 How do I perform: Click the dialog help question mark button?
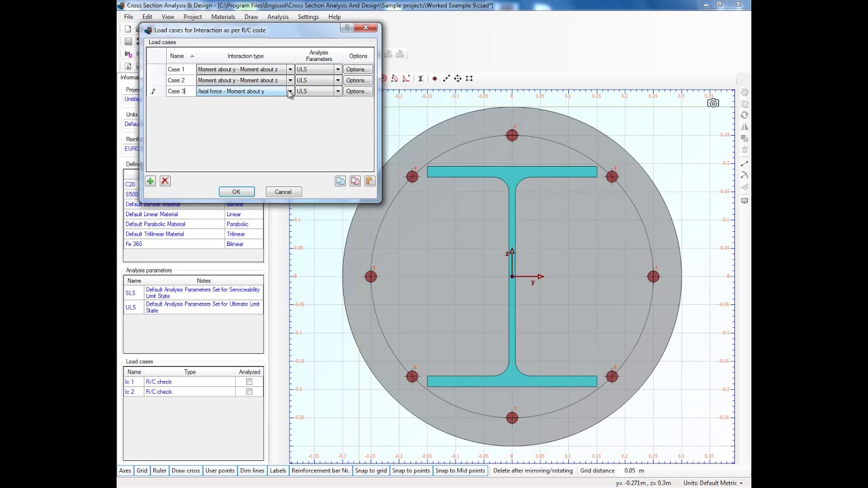click(347, 28)
